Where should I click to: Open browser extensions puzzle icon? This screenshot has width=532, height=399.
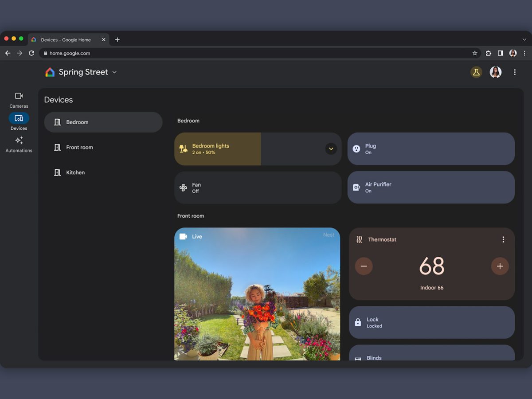click(x=488, y=53)
